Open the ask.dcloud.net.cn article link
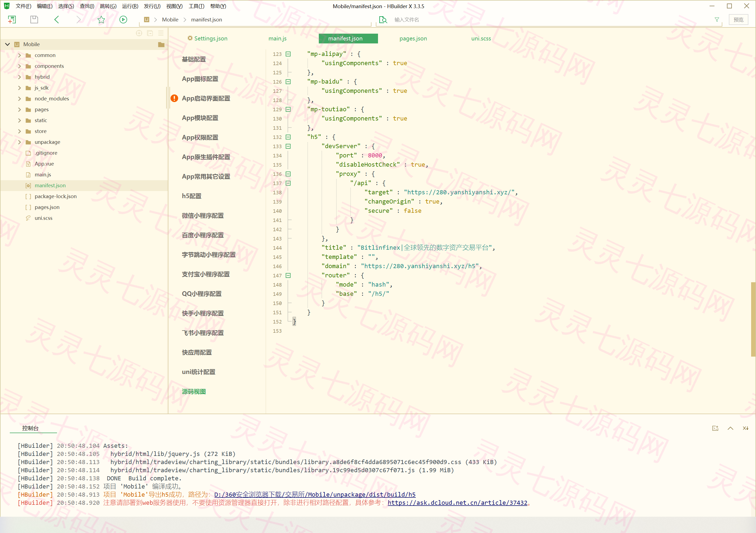The width and height of the screenshot is (756, 533). click(x=457, y=503)
